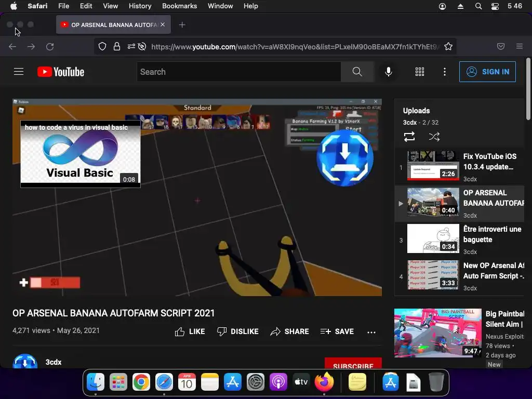The image size is (532, 399).
Task: Open the 3cdx channel name link
Action: pyautogui.click(x=54, y=362)
